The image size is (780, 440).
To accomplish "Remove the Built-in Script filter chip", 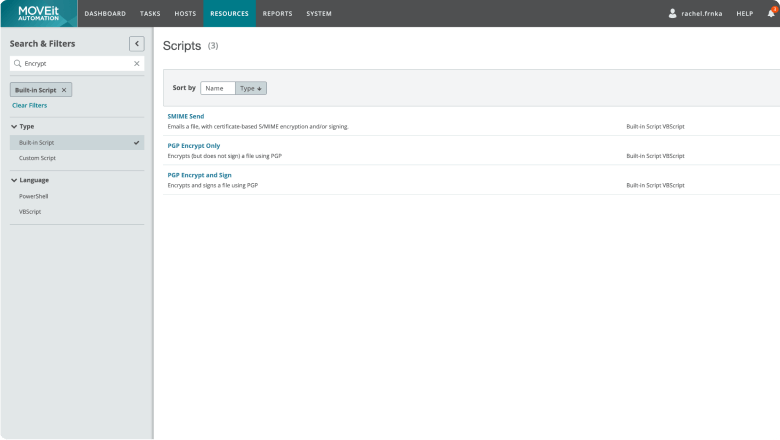I will (x=64, y=90).
